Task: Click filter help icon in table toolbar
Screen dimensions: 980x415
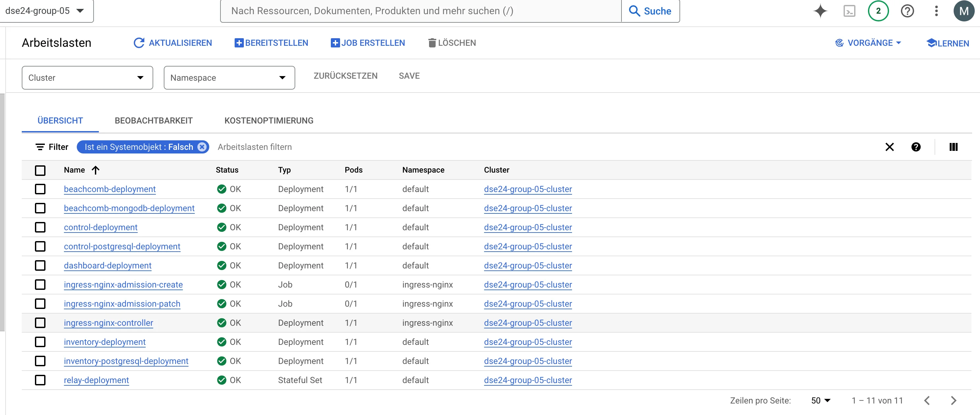Action: tap(916, 147)
